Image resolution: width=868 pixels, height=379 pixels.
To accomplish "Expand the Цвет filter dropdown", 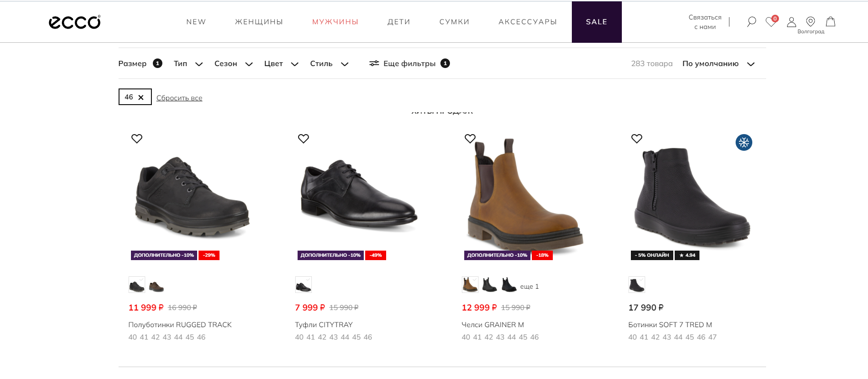I will 281,64.
